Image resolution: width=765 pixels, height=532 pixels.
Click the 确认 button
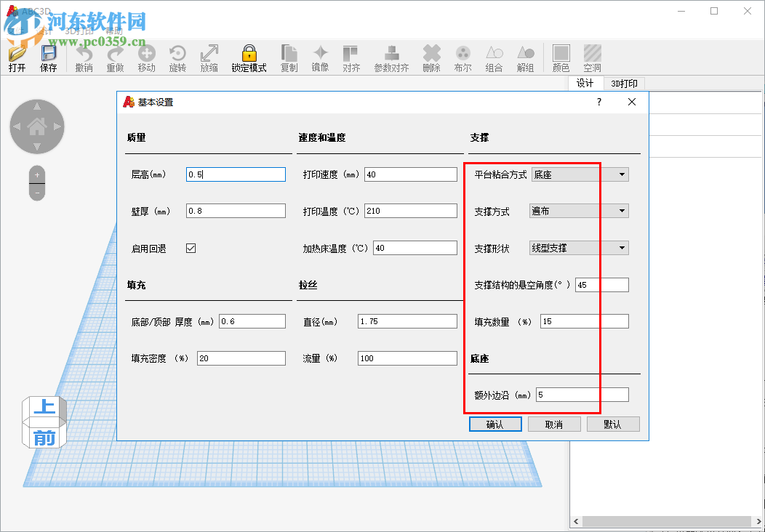tap(495, 424)
